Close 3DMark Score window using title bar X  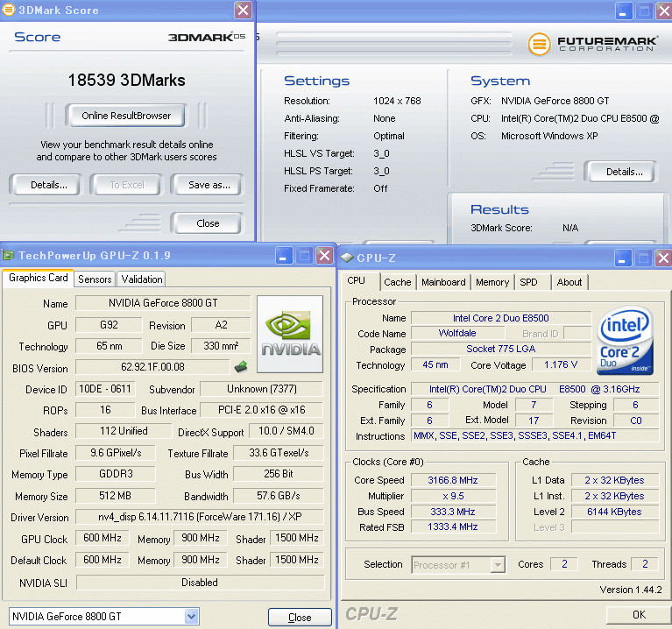244,11
